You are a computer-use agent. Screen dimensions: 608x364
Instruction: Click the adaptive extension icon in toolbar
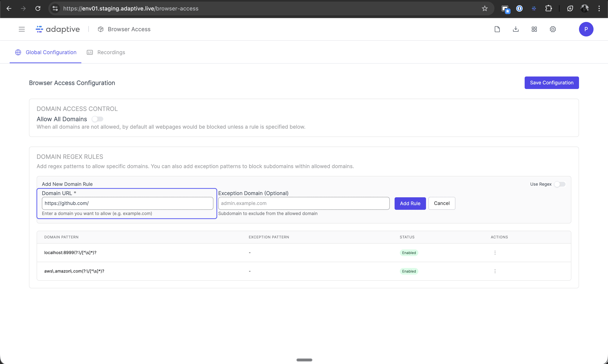click(534, 9)
